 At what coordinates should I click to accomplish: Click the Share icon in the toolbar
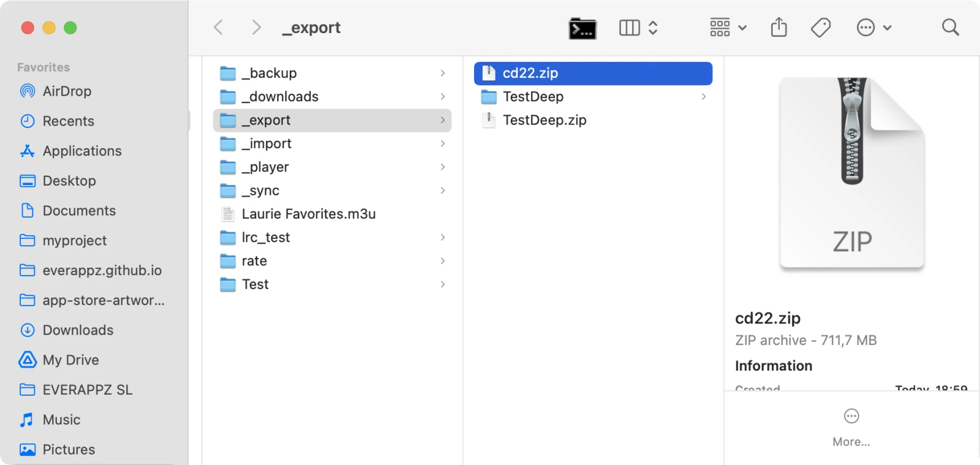778,28
